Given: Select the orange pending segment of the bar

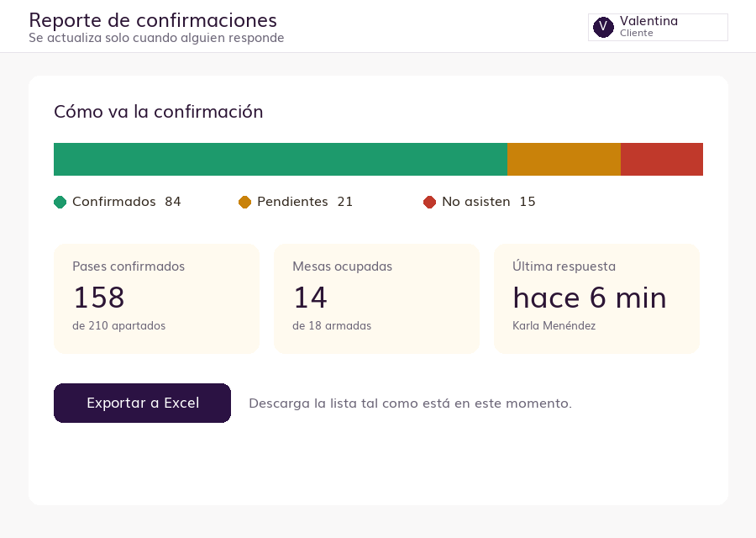Looking at the screenshot, I should coord(564,159).
